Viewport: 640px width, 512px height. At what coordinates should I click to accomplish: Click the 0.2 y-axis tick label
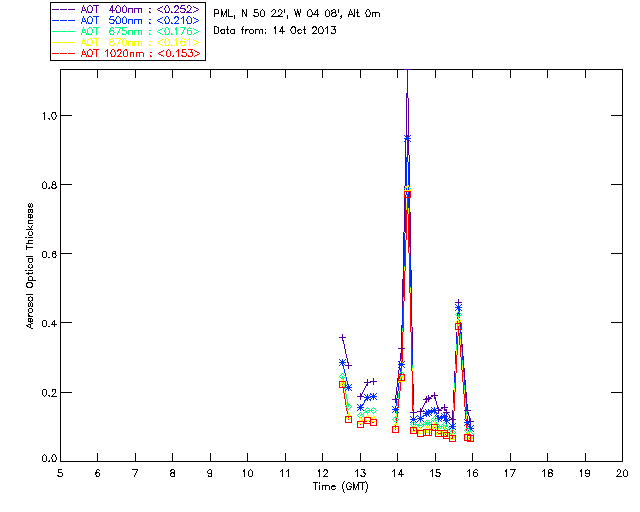point(49,393)
